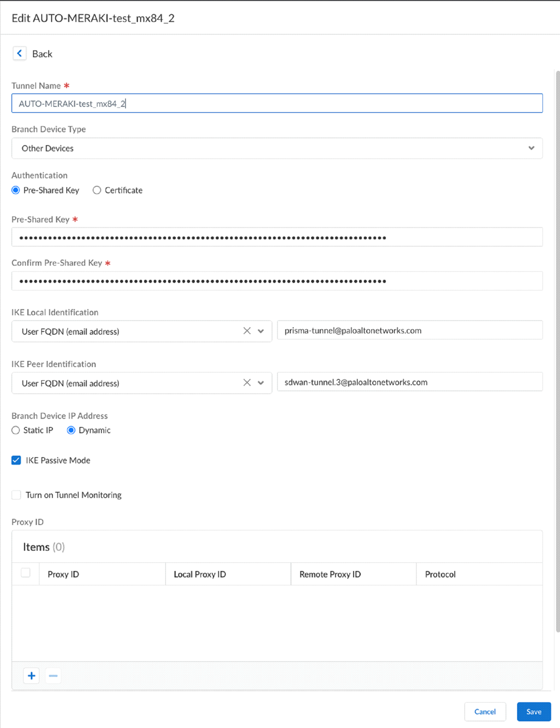
Task: Select Pre-Shared Key authentication
Action: (16, 190)
